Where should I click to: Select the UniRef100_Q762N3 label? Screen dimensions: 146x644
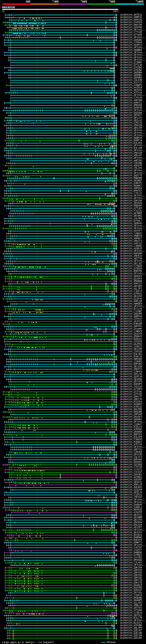tap(131, 67)
